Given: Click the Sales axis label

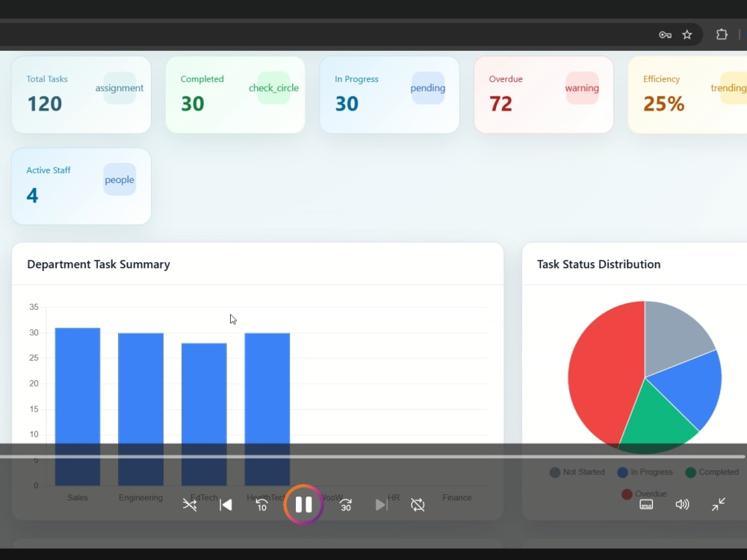Looking at the screenshot, I should [78, 497].
